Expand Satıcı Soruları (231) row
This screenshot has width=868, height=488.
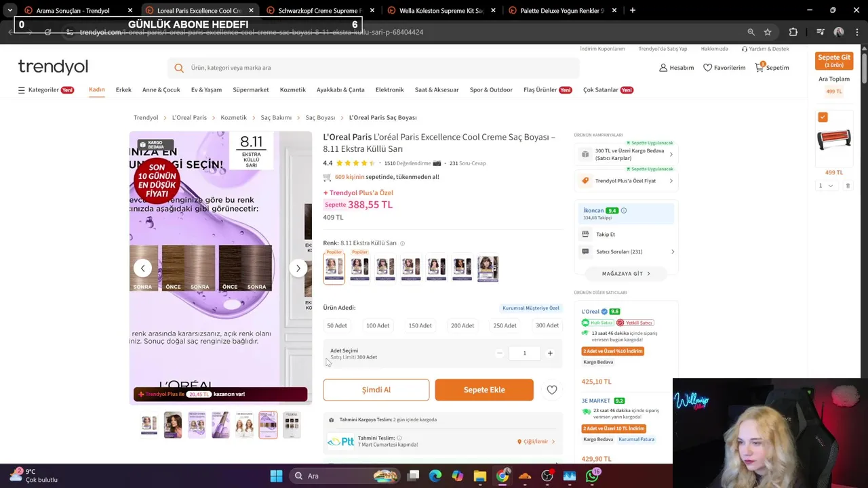click(x=627, y=251)
